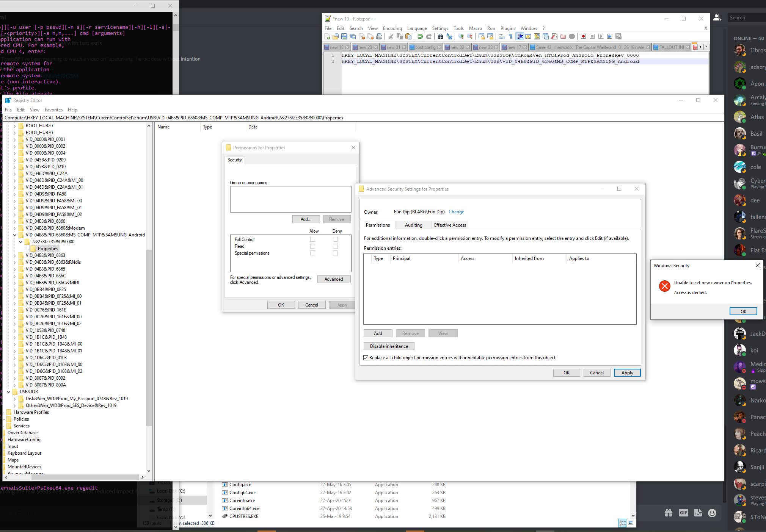
Task: Click Undo arrow in Notepad++ toolbar
Action: click(x=420, y=36)
